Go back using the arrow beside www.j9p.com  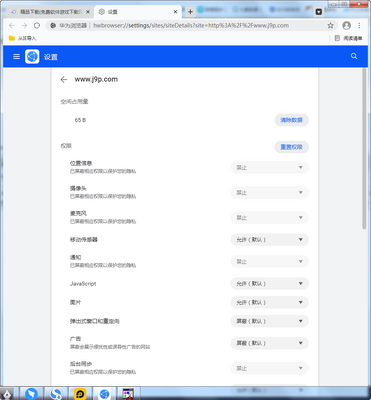[x=64, y=79]
